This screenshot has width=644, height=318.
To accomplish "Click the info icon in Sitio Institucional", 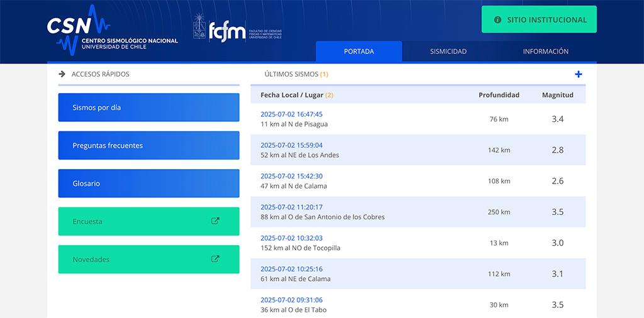I will (498, 19).
